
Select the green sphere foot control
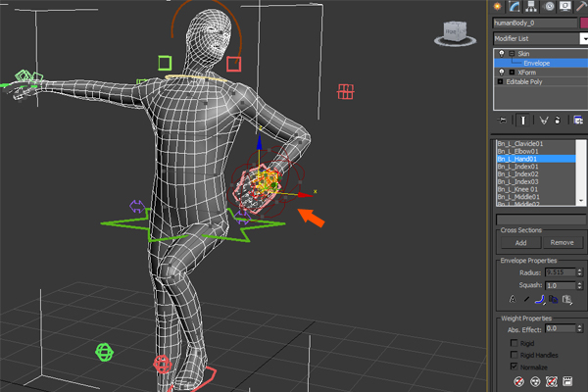[104, 352]
